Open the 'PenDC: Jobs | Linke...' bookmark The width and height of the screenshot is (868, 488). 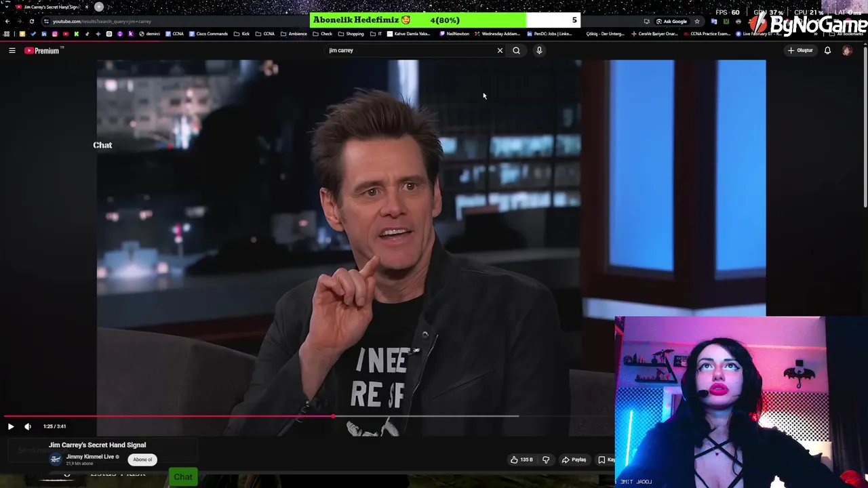[x=549, y=34]
